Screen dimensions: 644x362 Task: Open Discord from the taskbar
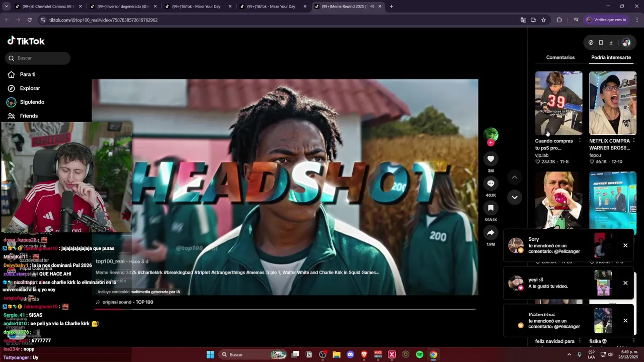(350, 354)
